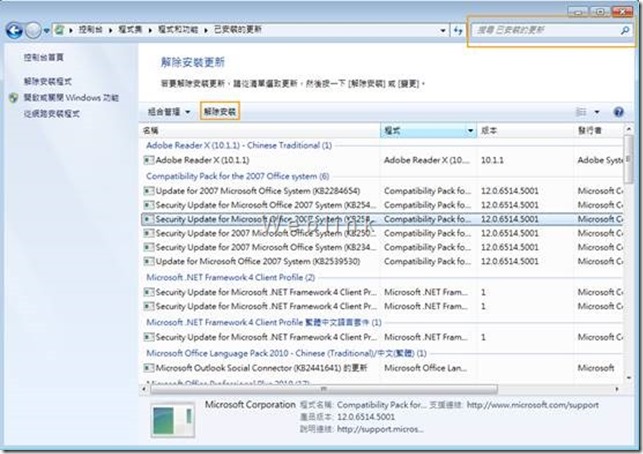Viewport: 643px width, 454px height.
Task: Select the Adobe Reader X (10.1.1) entry
Action: [x=202, y=160]
